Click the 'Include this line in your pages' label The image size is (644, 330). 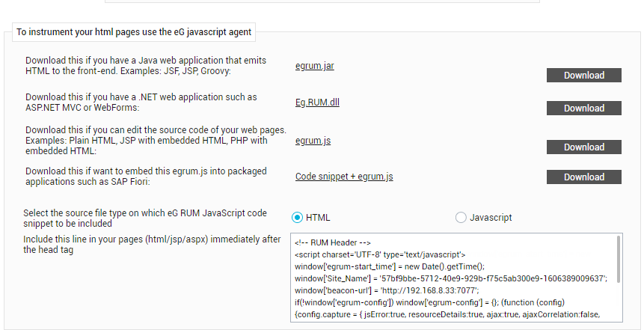(152, 245)
